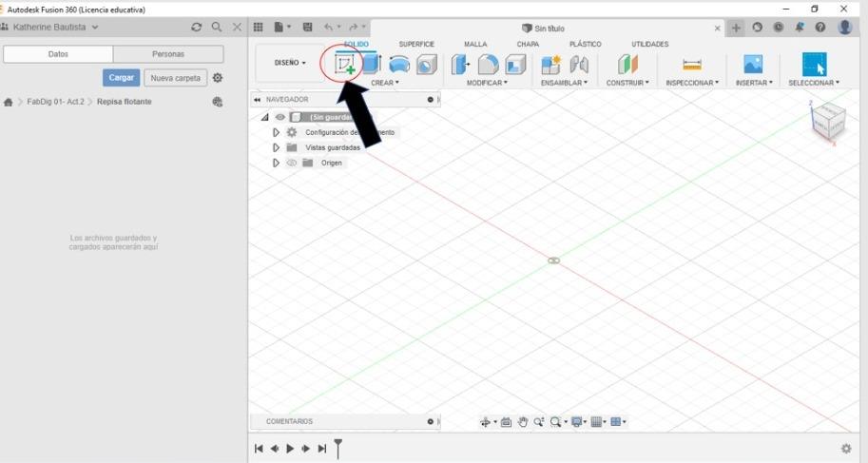
Task: Click the Undo arrow
Action: point(329,28)
